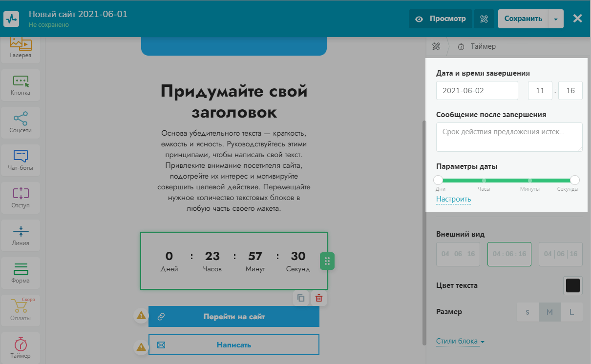Set timer size to M
The image size is (591, 364).
[549, 312]
